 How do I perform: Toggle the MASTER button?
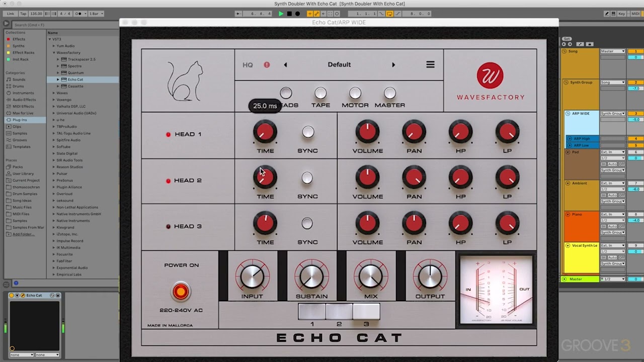point(390,93)
